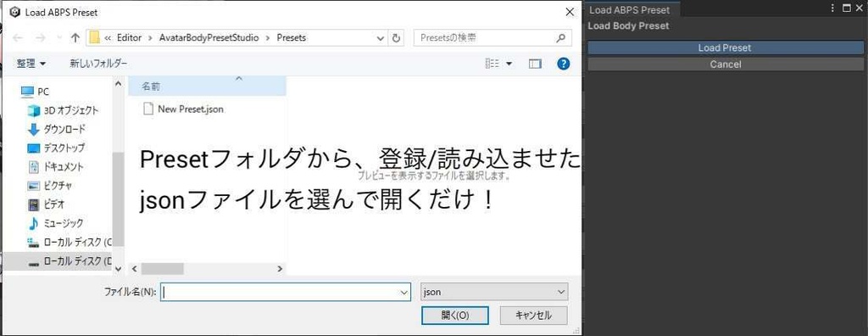The width and height of the screenshot is (868, 336).
Task: Click the sidebar scrollbar down arrow
Action: tap(117, 269)
